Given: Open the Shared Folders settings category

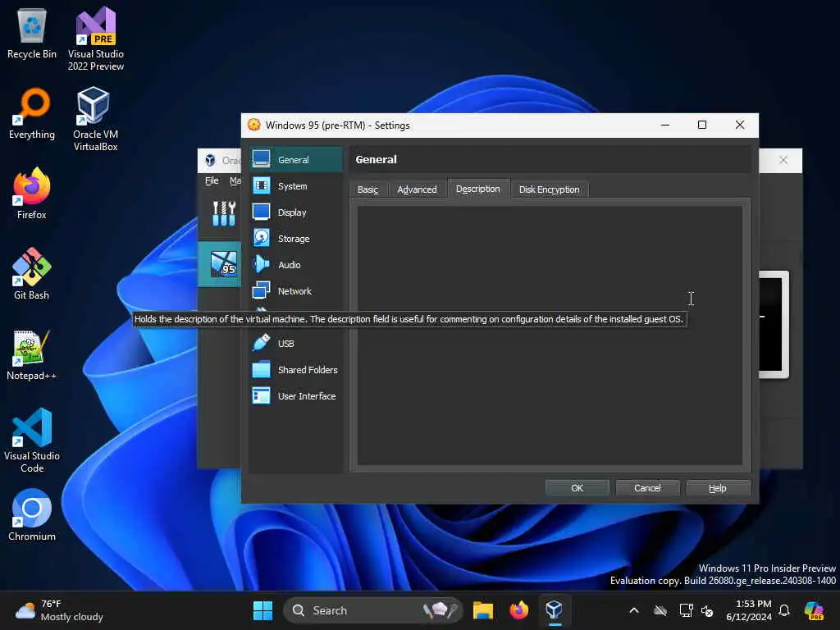Looking at the screenshot, I should [x=295, y=370].
